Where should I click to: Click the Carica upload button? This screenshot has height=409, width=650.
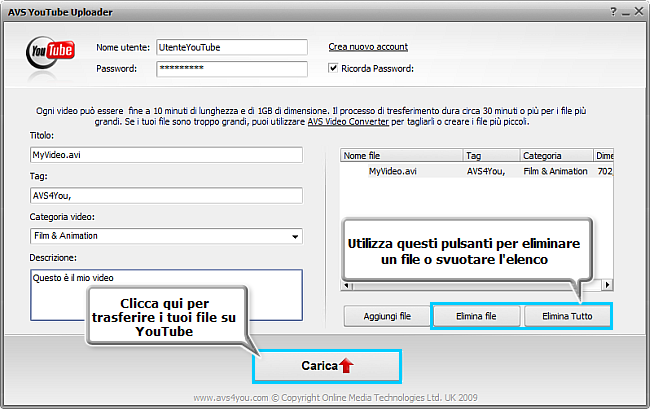click(x=327, y=366)
